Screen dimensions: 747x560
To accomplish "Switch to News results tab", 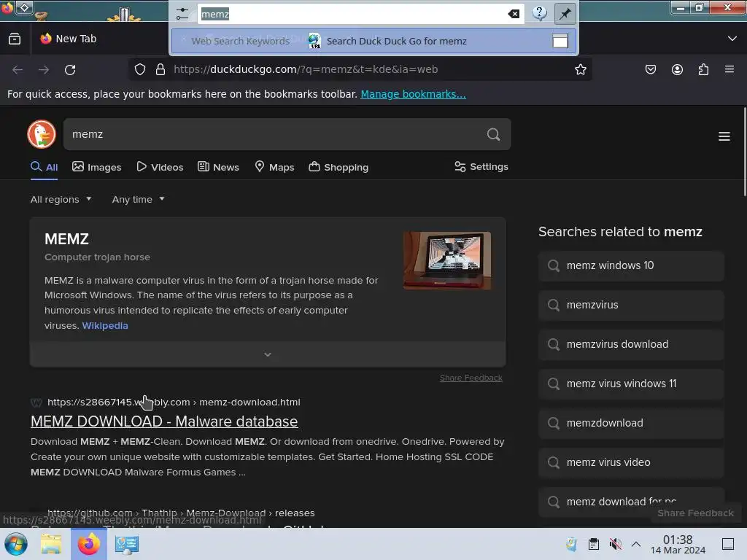I will pos(218,167).
